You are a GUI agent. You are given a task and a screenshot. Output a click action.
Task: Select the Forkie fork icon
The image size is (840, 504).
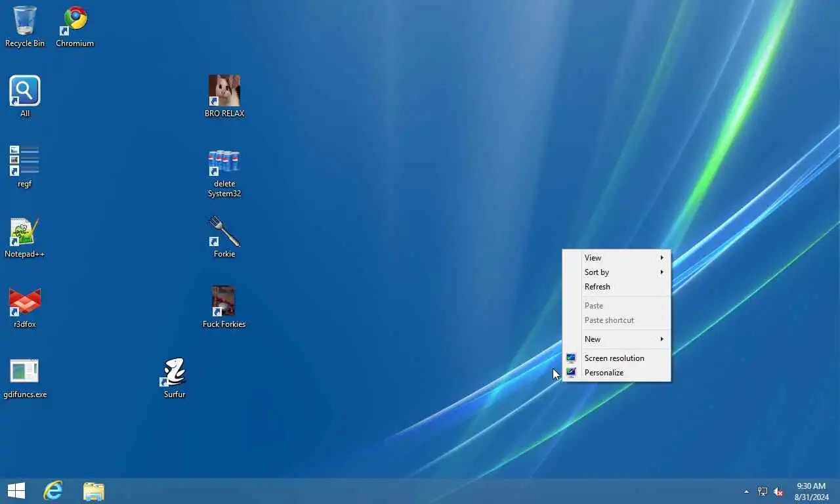click(x=224, y=237)
